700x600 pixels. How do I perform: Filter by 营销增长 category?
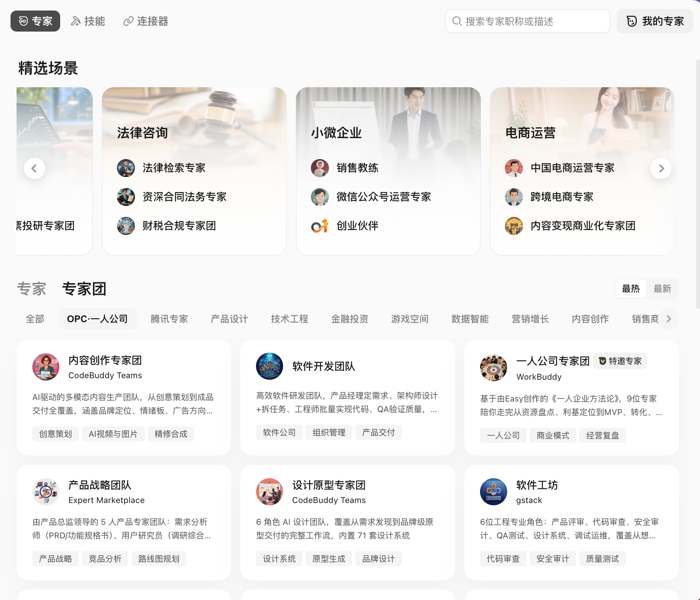[530, 319]
